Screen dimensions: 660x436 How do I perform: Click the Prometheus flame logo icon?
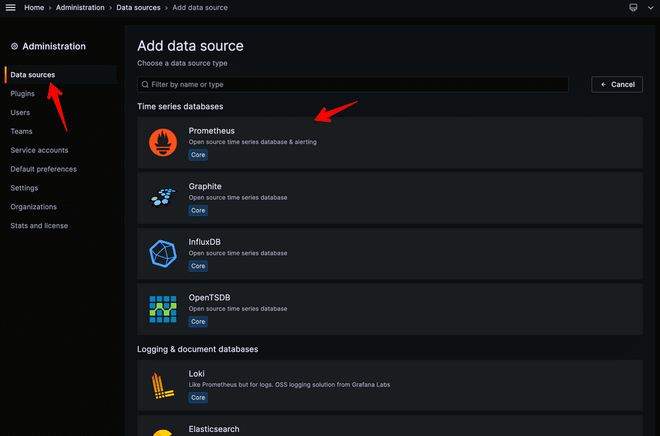tap(162, 143)
